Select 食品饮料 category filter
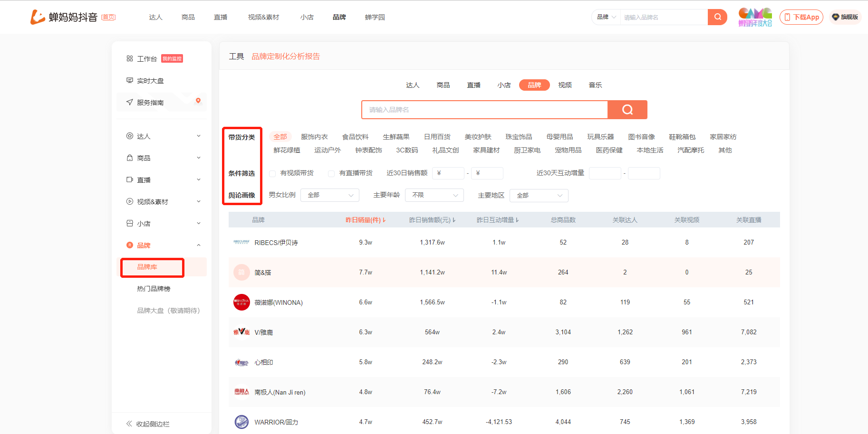 point(355,137)
